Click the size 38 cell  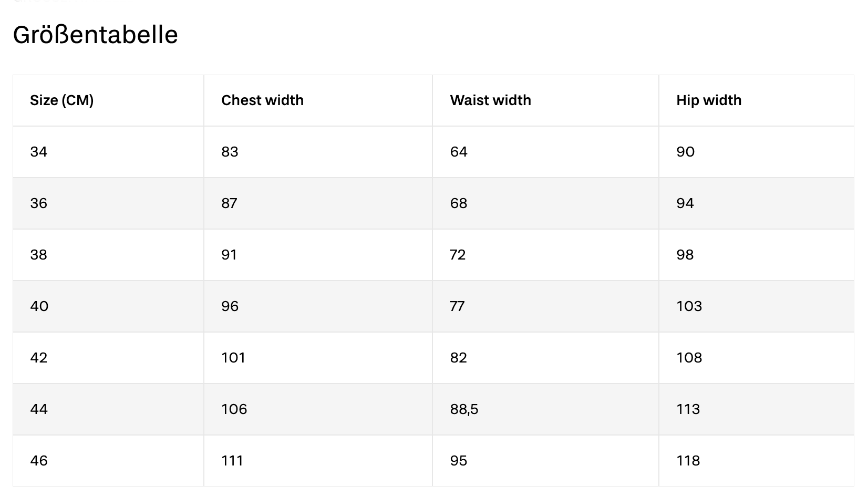point(39,255)
